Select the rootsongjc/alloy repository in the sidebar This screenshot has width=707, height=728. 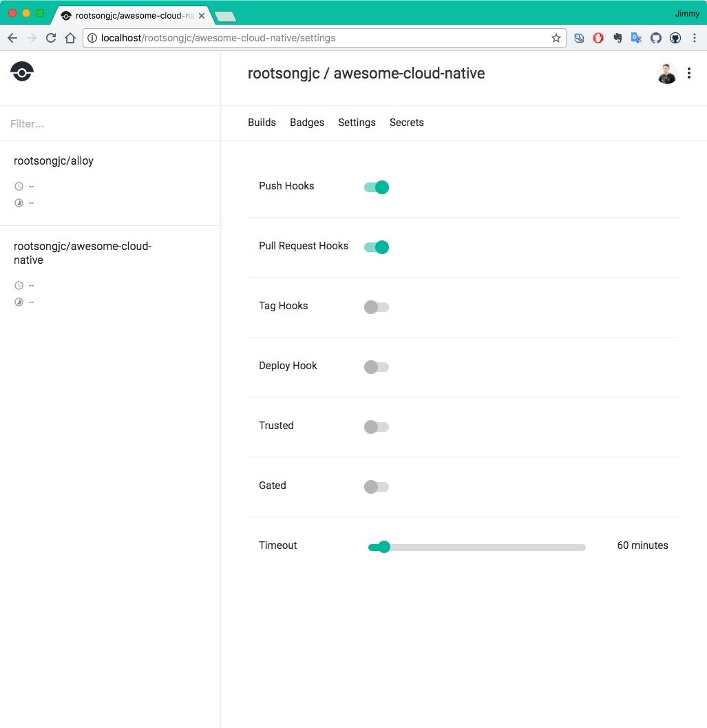tap(54, 161)
